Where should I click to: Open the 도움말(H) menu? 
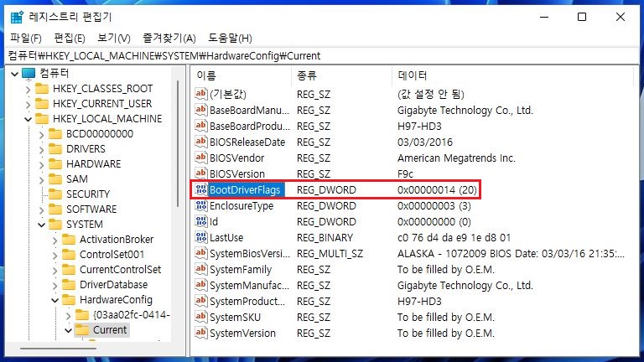[x=230, y=39]
